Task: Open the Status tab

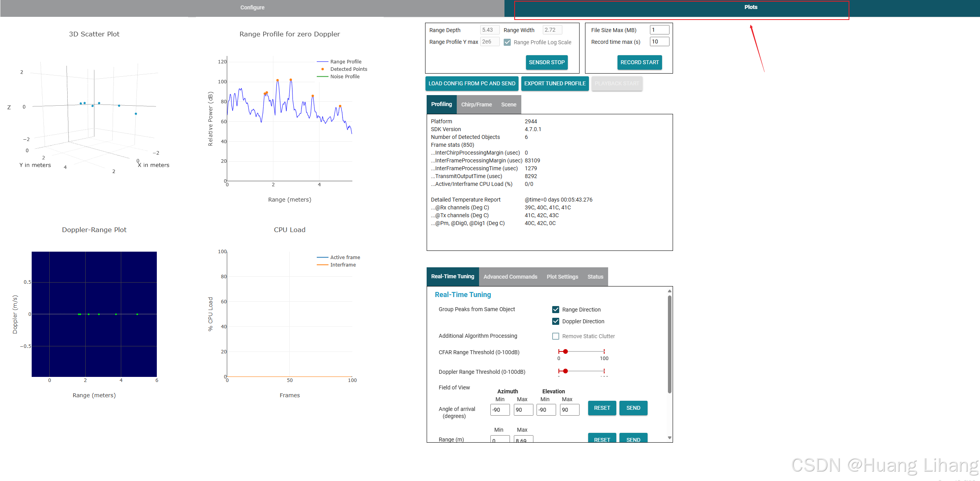Action: click(595, 277)
